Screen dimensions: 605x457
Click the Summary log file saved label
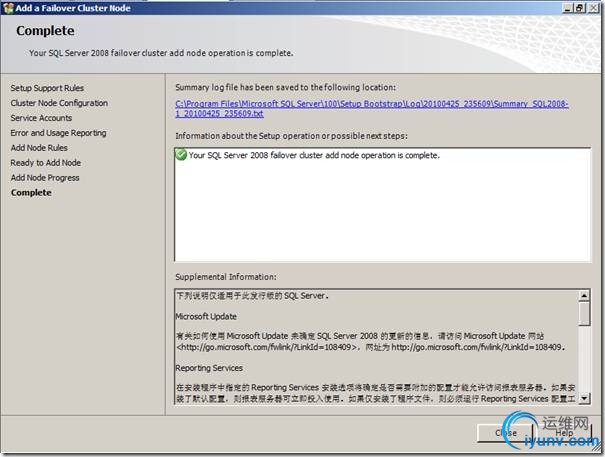tap(285, 87)
